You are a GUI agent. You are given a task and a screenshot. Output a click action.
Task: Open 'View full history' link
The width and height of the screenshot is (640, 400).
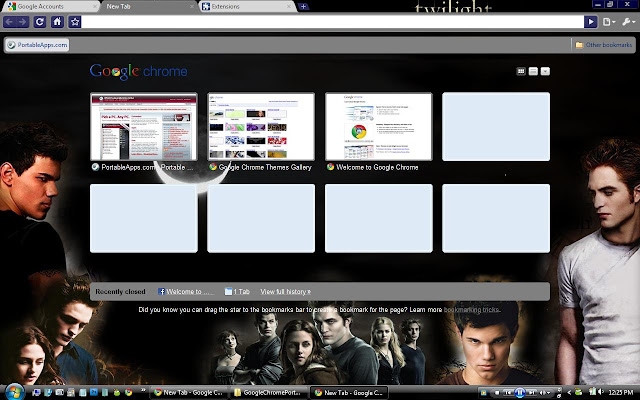point(285,291)
